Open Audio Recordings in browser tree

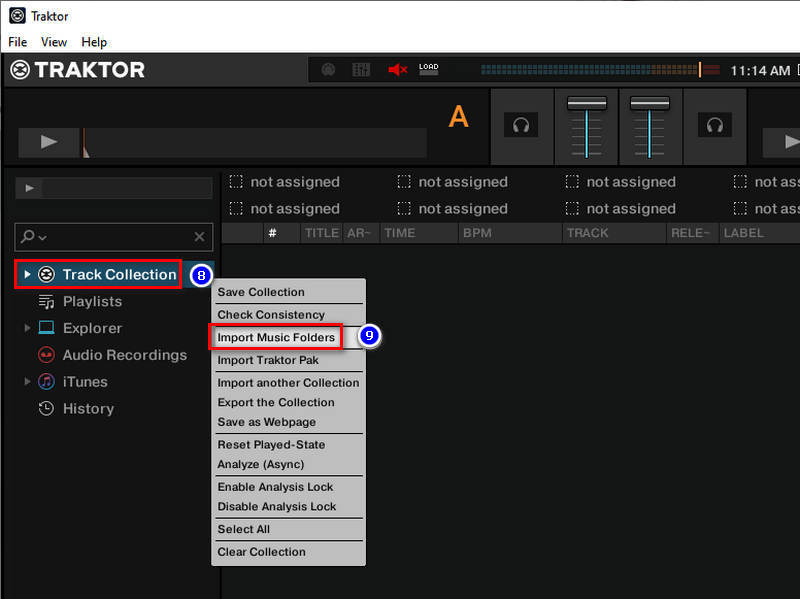[124, 355]
